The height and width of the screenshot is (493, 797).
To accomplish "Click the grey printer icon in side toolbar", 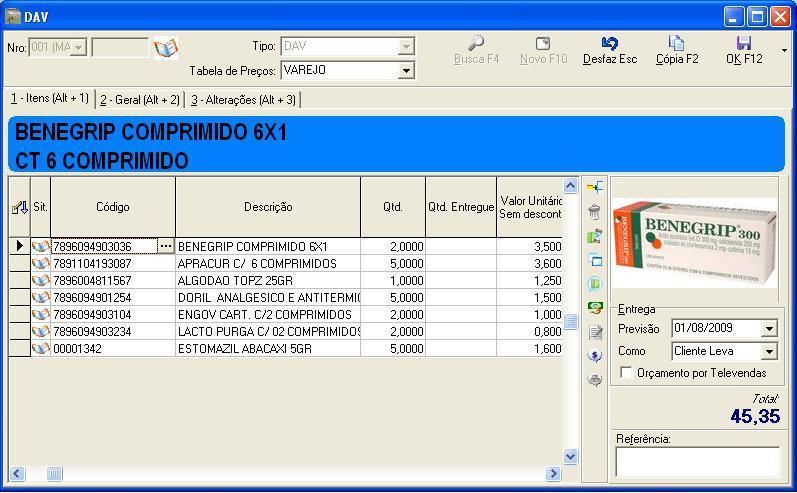I will tap(595, 379).
